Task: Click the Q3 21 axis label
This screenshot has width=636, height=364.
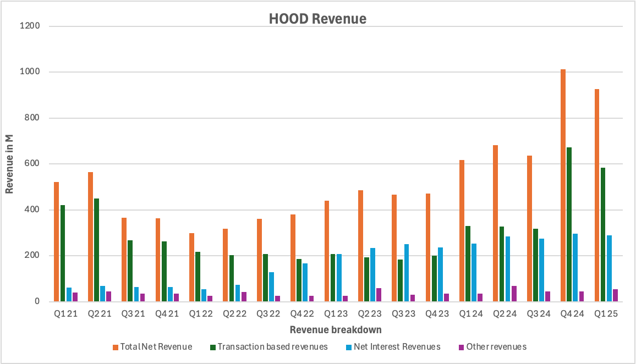Action: pyautogui.click(x=133, y=314)
